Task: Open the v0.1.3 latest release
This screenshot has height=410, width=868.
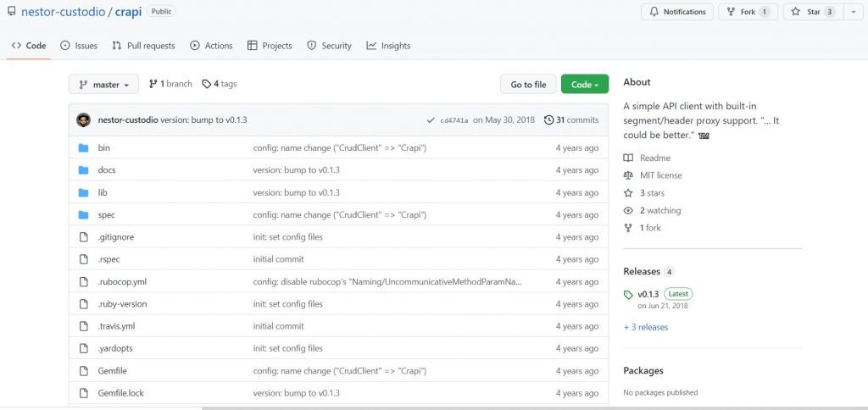Action: tap(648, 294)
